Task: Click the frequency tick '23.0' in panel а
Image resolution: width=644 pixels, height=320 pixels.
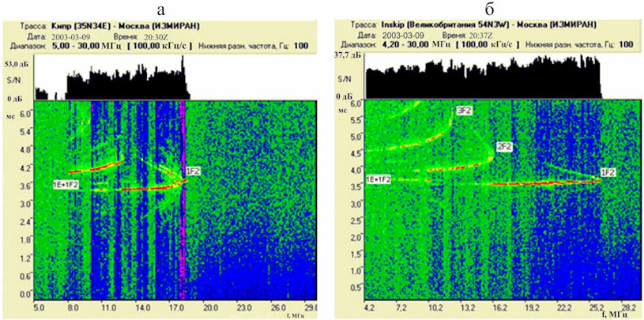Action: tap(244, 307)
